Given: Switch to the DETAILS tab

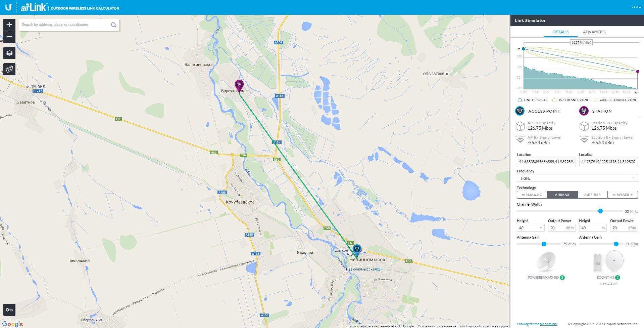Looking at the screenshot, I should (x=560, y=32).
